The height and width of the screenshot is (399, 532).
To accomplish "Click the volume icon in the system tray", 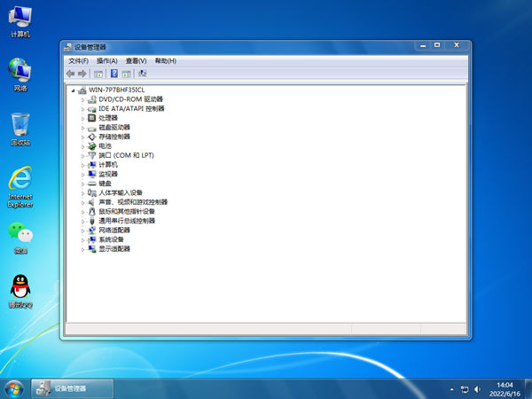I will coord(477,388).
